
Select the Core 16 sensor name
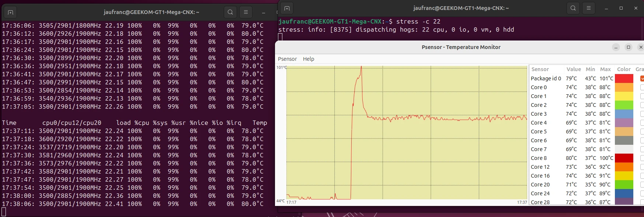[540, 176]
